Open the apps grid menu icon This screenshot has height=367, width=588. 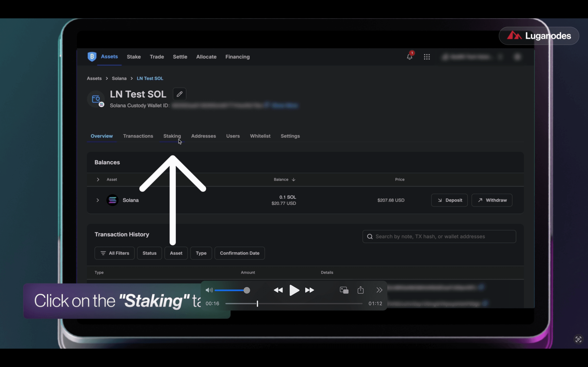click(427, 57)
